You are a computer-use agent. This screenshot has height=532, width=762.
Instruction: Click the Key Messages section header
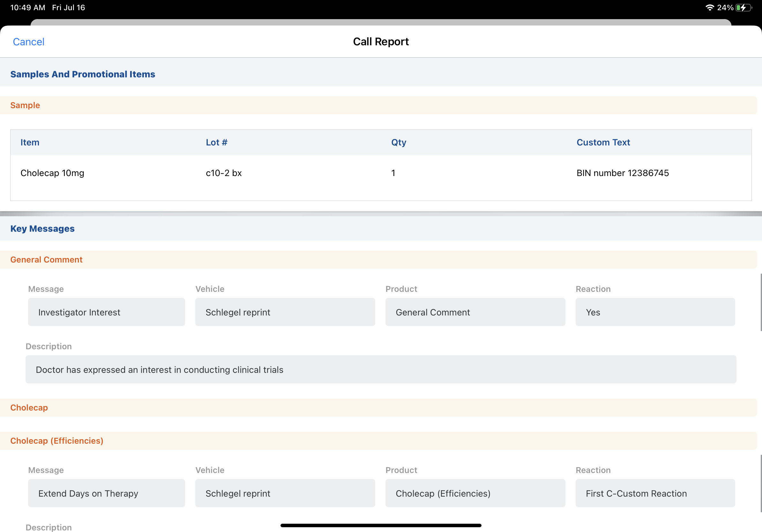coord(42,228)
